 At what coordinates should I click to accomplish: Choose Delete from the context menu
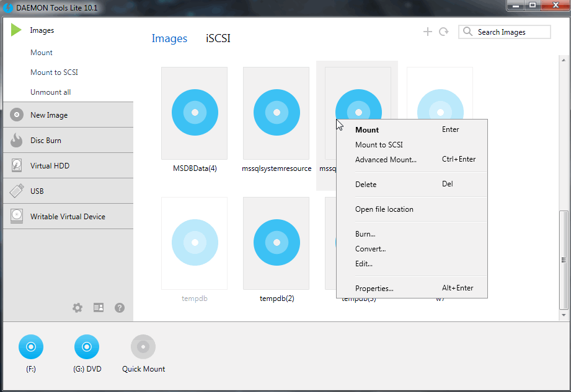pyautogui.click(x=412, y=185)
